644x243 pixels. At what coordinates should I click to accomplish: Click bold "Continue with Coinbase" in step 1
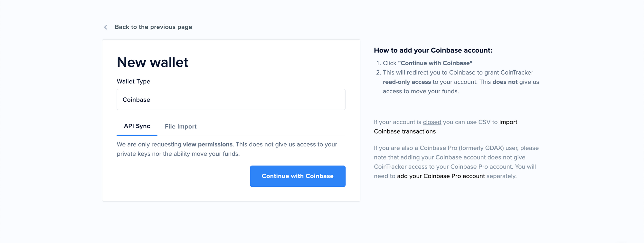click(435, 63)
